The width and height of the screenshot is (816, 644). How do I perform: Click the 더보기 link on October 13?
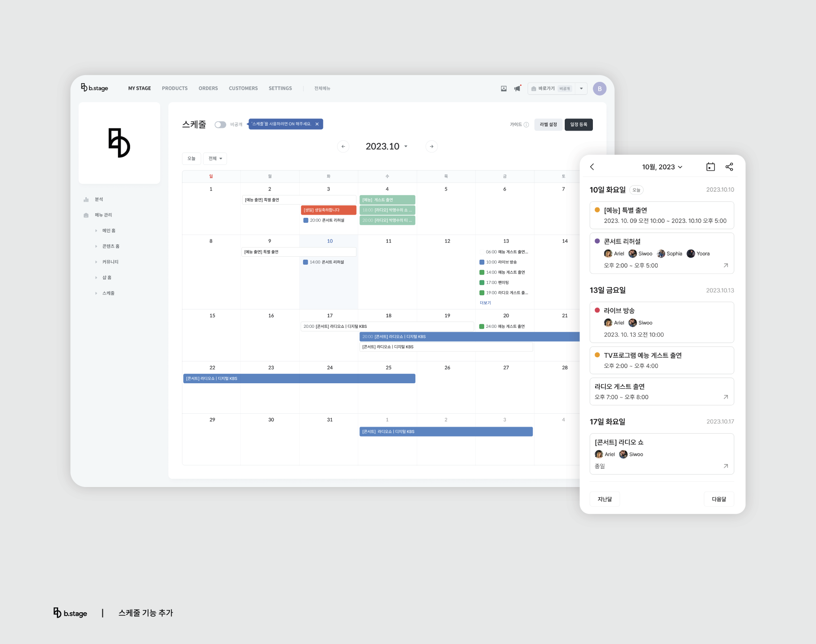pos(485,303)
